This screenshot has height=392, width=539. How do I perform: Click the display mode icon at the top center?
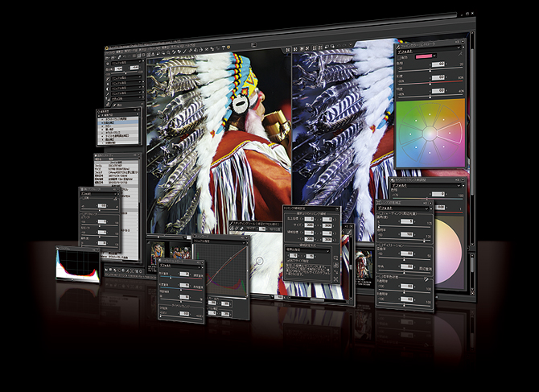(x=253, y=45)
